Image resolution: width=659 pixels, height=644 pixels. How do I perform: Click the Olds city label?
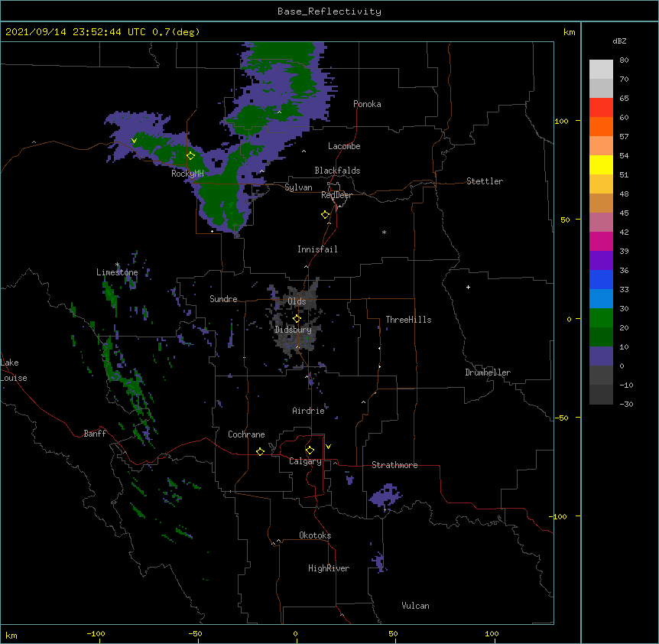point(297,301)
